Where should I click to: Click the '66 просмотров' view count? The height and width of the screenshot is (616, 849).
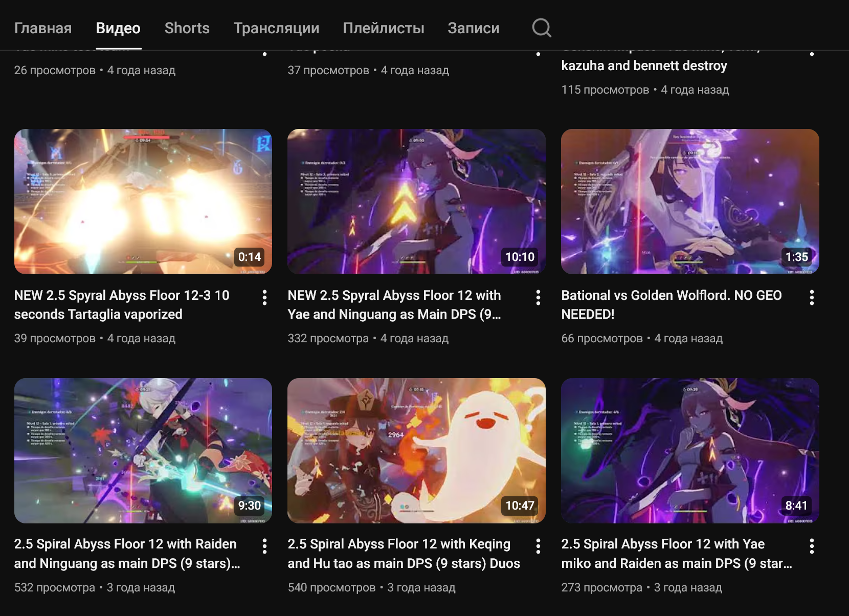point(602,338)
